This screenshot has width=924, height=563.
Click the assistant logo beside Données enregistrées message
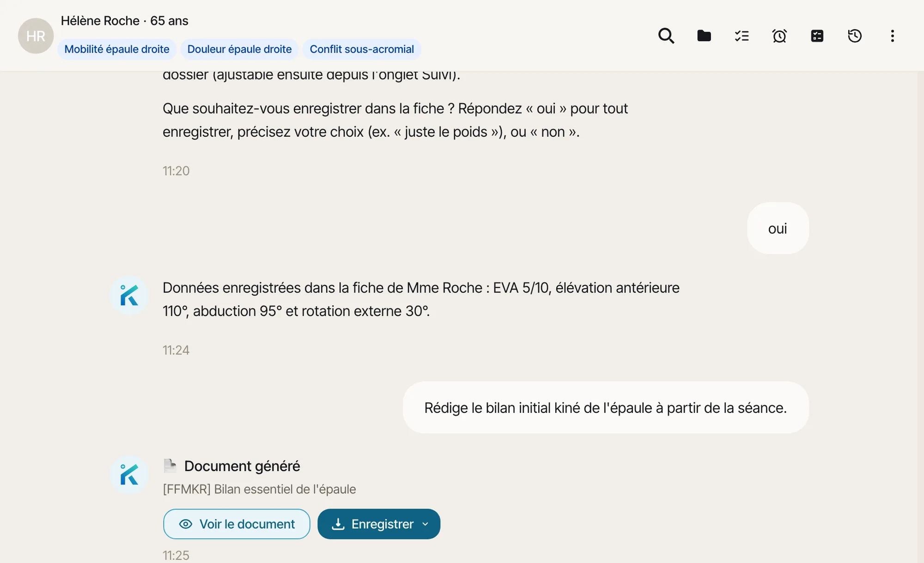tap(129, 295)
